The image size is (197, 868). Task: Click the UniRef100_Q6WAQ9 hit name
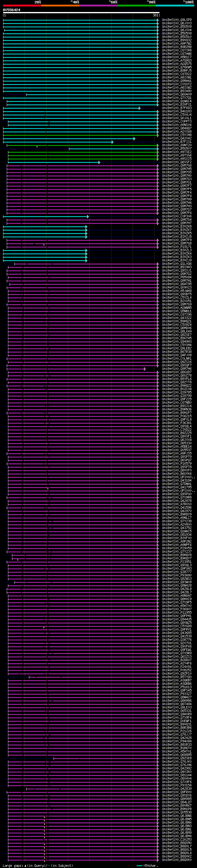177,94
